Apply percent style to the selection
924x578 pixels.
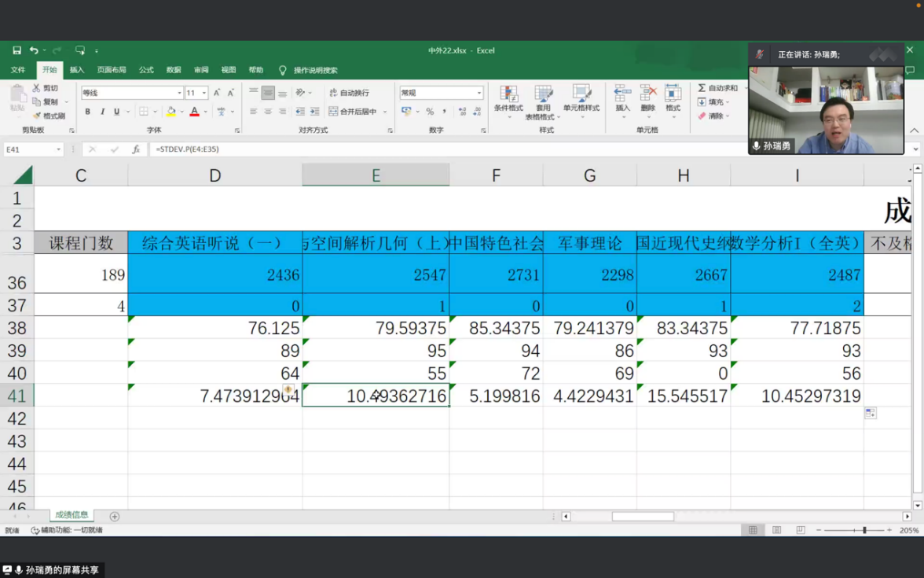[430, 112]
